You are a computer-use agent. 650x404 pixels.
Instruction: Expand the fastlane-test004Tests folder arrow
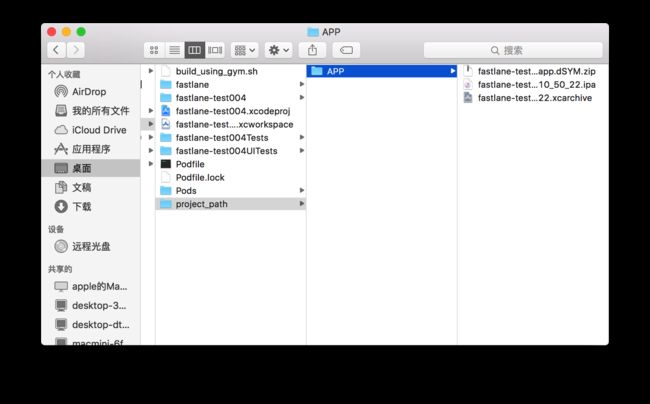coord(302,137)
